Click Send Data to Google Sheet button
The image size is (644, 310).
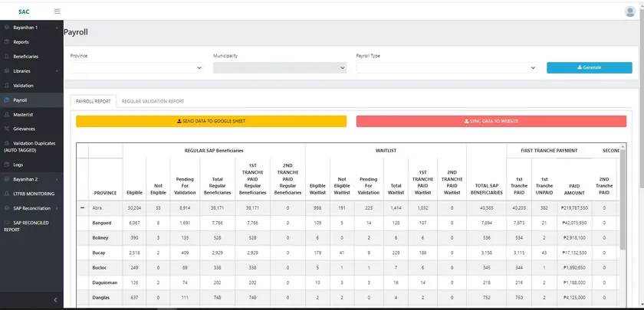pyautogui.click(x=211, y=122)
